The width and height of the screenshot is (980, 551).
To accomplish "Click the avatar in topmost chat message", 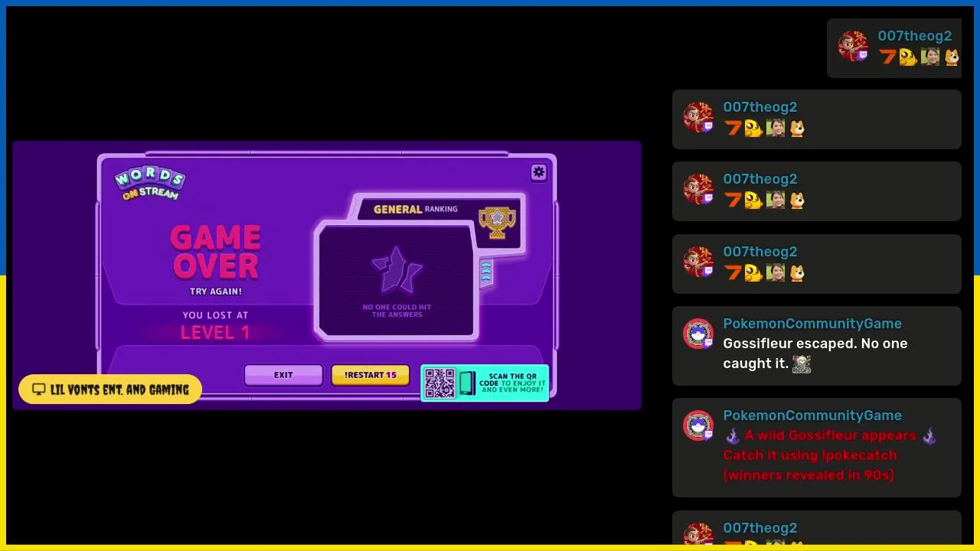I will 853,46.
